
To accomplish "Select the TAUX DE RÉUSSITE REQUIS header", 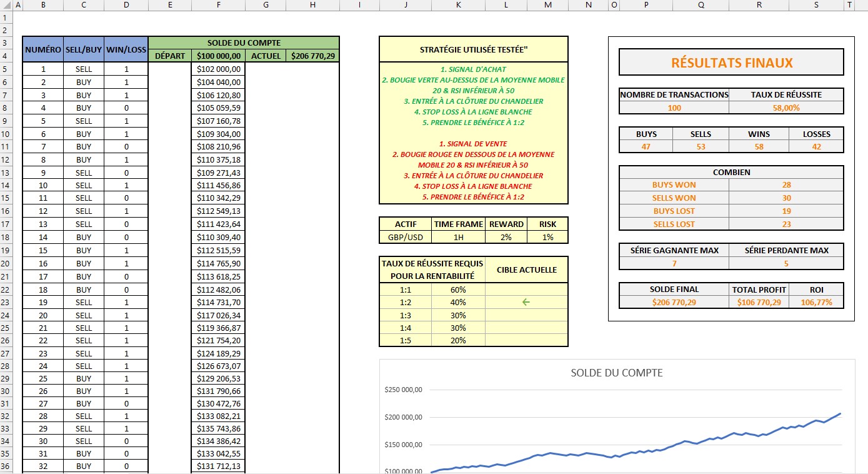I will pyautogui.click(x=432, y=270).
